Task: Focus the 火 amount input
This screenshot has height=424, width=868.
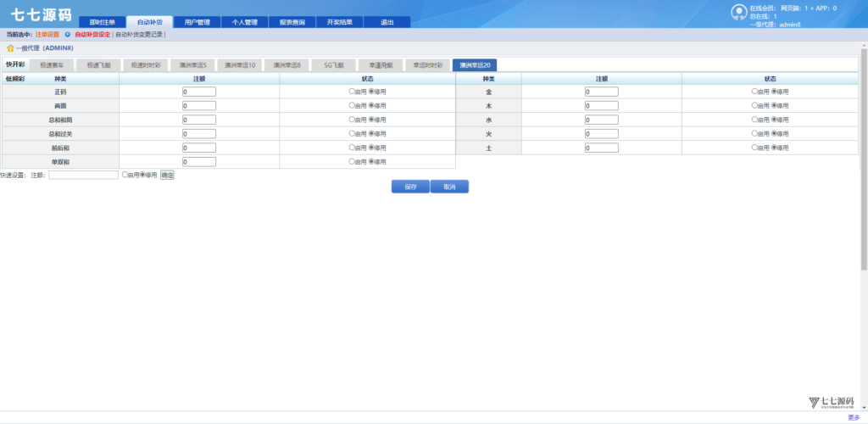Action: point(602,134)
